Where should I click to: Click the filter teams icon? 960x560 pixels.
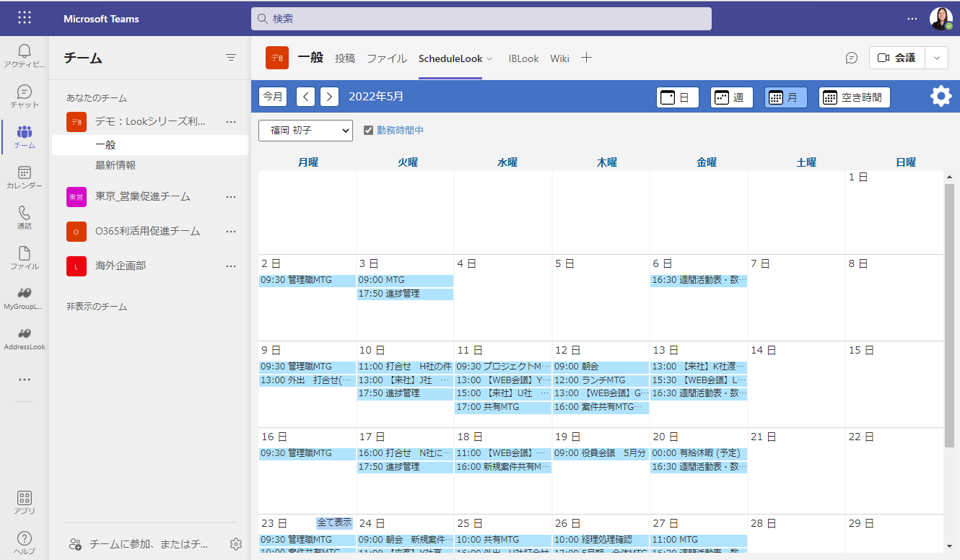click(231, 58)
